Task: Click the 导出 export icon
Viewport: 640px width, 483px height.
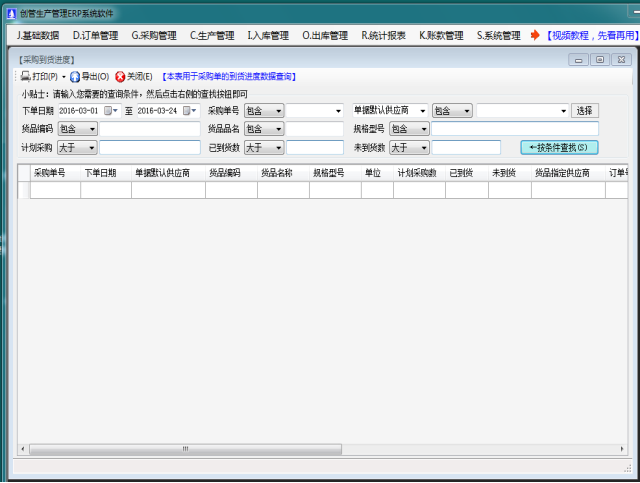Action: click(x=75, y=76)
